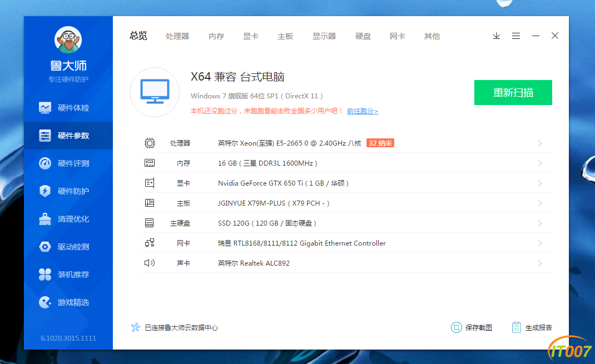Open 清理优化 cleanup section
The image size is (595, 364).
68,219
